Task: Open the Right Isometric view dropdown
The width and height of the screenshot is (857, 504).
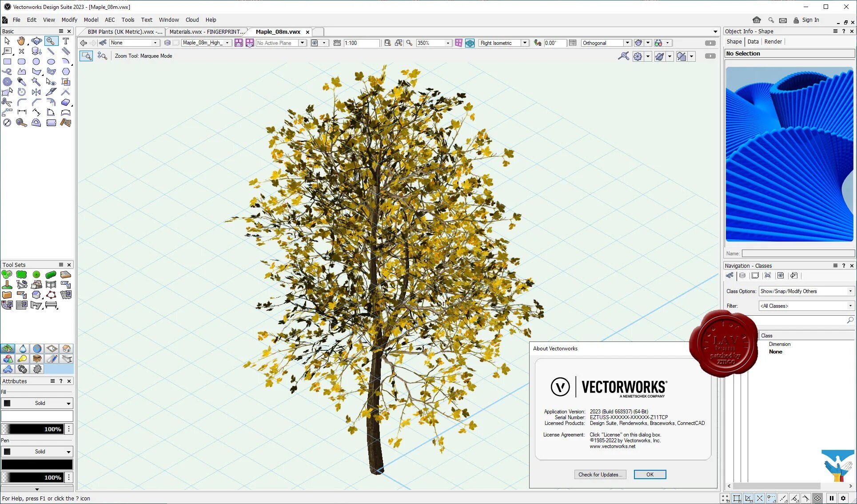Action: click(525, 43)
